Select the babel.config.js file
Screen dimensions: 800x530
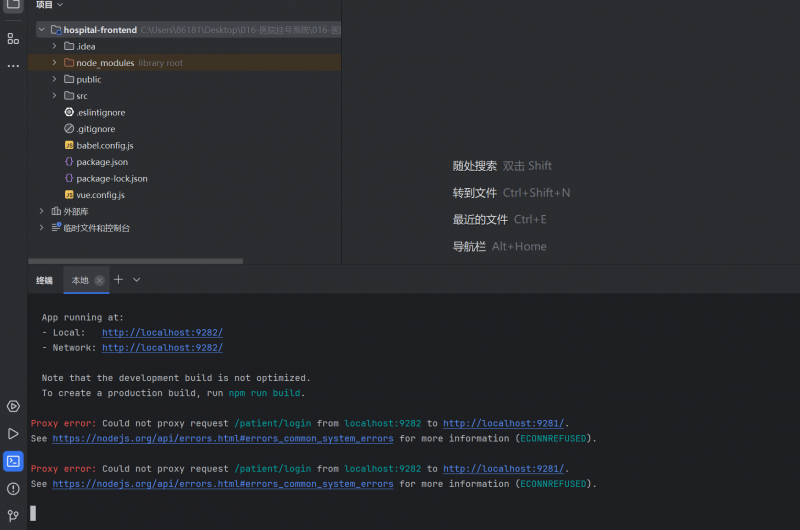coord(105,145)
